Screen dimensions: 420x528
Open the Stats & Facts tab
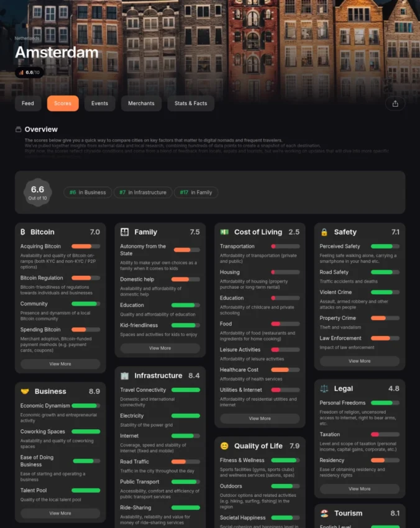point(191,104)
